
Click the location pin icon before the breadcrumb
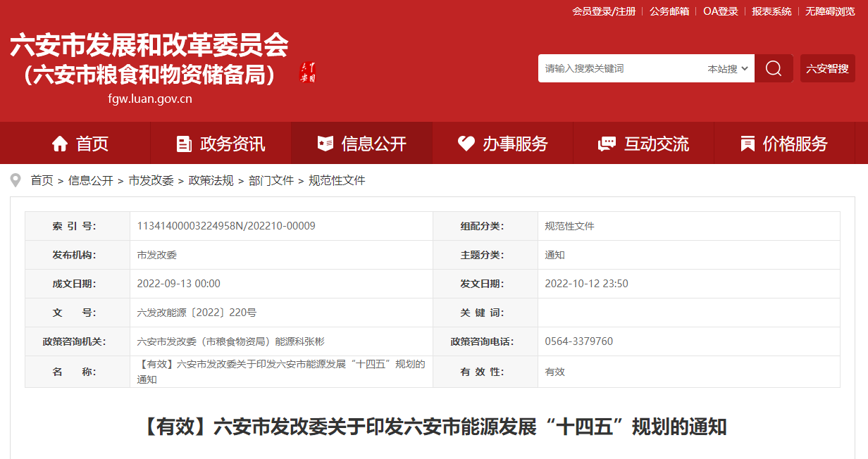pyautogui.click(x=15, y=180)
